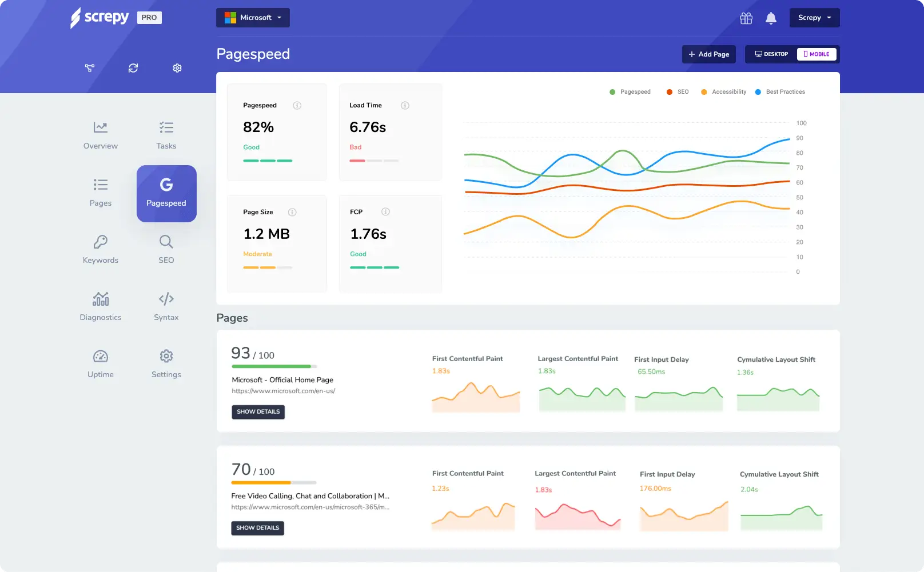Open the Overview chart icon
The height and width of the screenshot is (572, 924).
point(101,127)
